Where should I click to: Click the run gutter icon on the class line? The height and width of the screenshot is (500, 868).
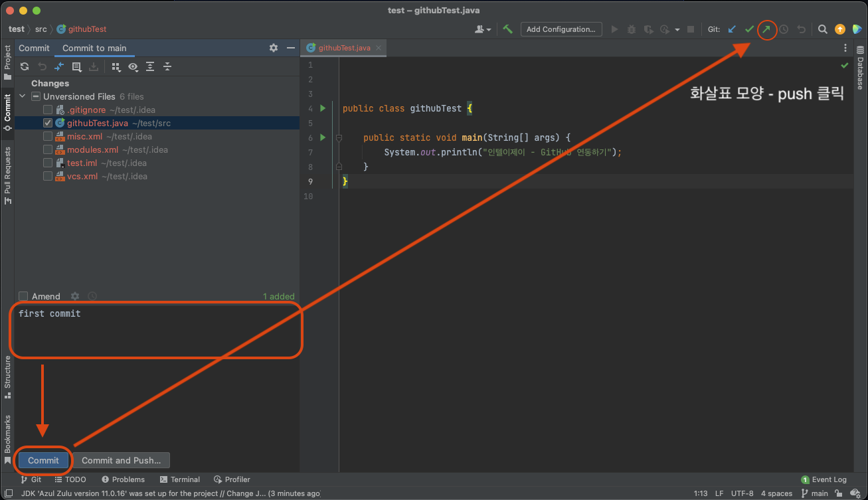[x=323, y=108]
